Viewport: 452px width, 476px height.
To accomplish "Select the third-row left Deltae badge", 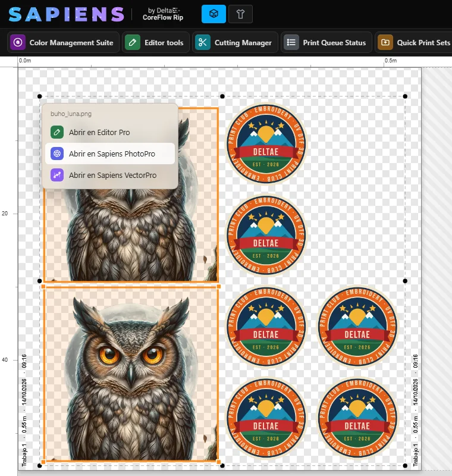I will [266, 326].
